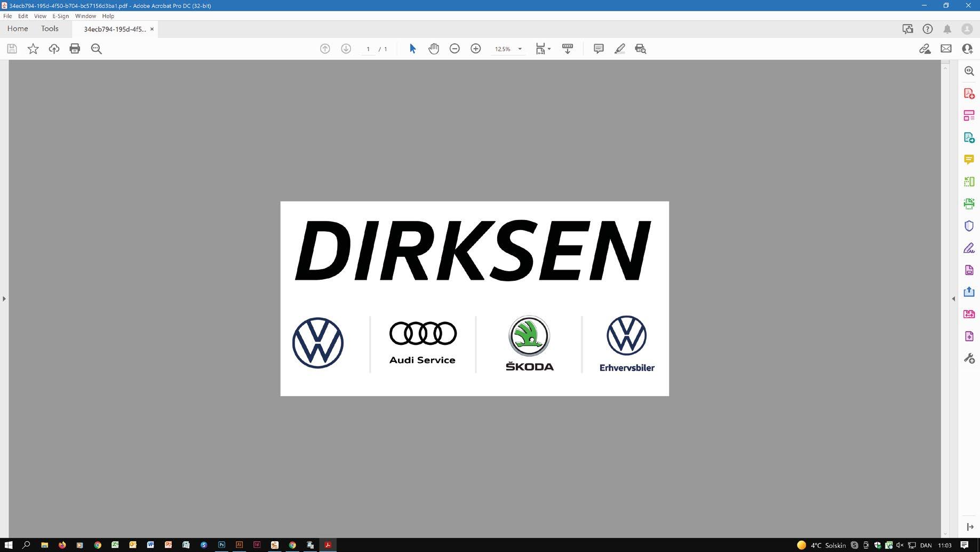Open the More Tools wrench icon
Screen dimensions: 980x552
(969, 358)
